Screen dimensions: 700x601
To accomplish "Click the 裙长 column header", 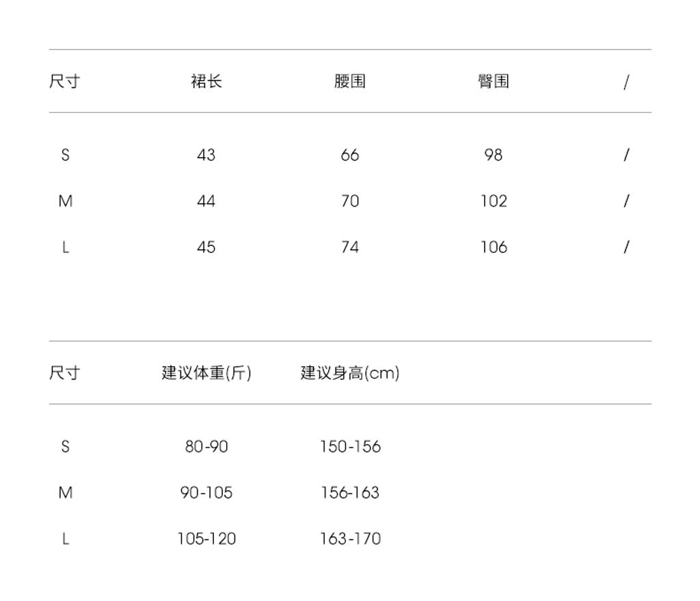I will coord(206,82).
